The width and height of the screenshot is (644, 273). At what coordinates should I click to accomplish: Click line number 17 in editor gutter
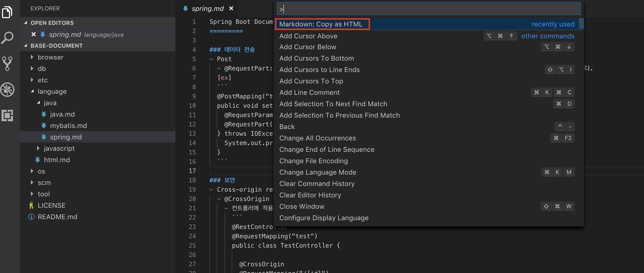click(192, 171)
